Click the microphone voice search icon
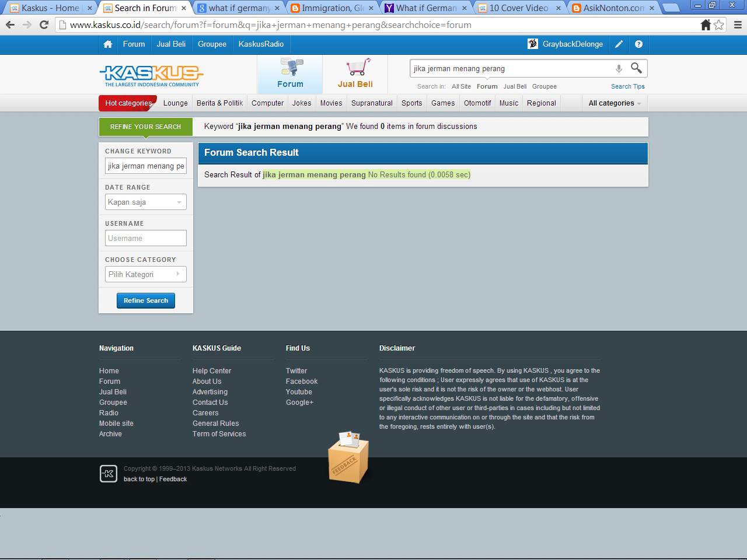 pyautogui.click(x=619, y=68)
